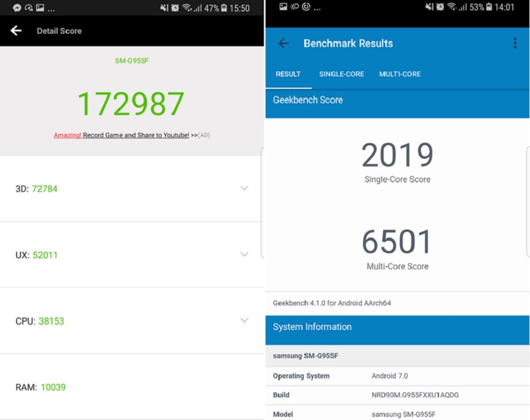The height and width of the screenshot is (420, 530).
Task: Tap the mute icon in the right status bar
Action: tap(430, 7)
